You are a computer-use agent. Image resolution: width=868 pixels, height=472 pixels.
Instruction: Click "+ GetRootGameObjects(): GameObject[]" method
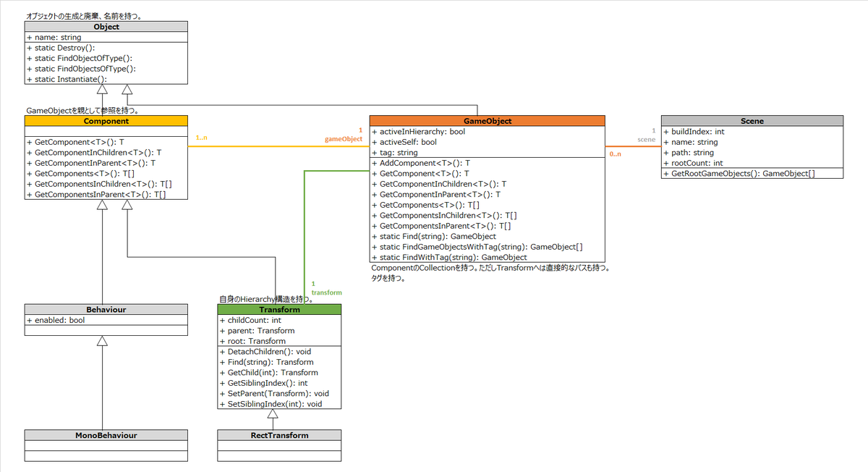tap(739, 174)
